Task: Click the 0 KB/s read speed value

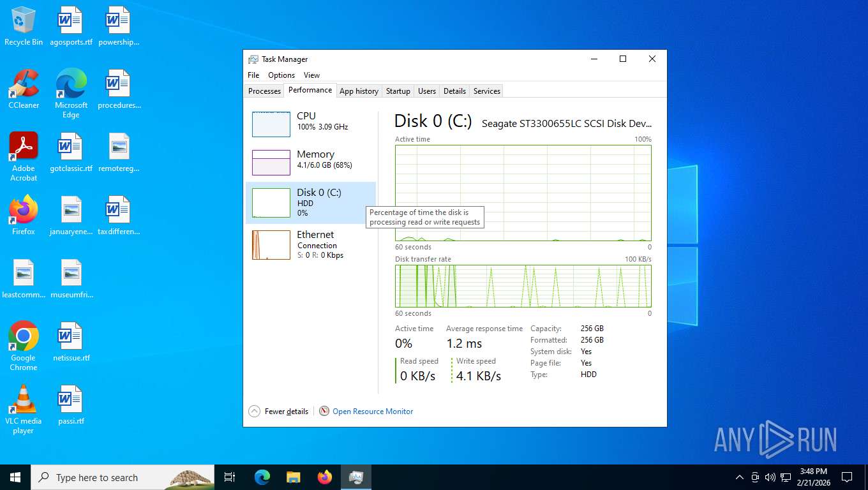Action: click(x=418, y=376)
